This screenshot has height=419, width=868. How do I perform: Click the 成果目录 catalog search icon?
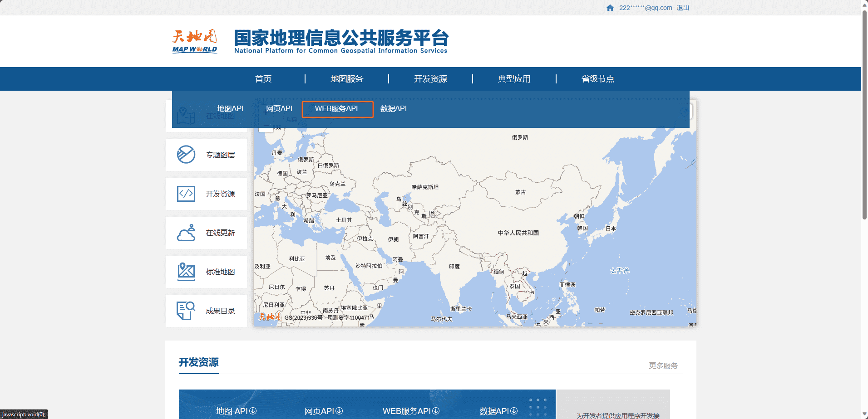point(186,311)
